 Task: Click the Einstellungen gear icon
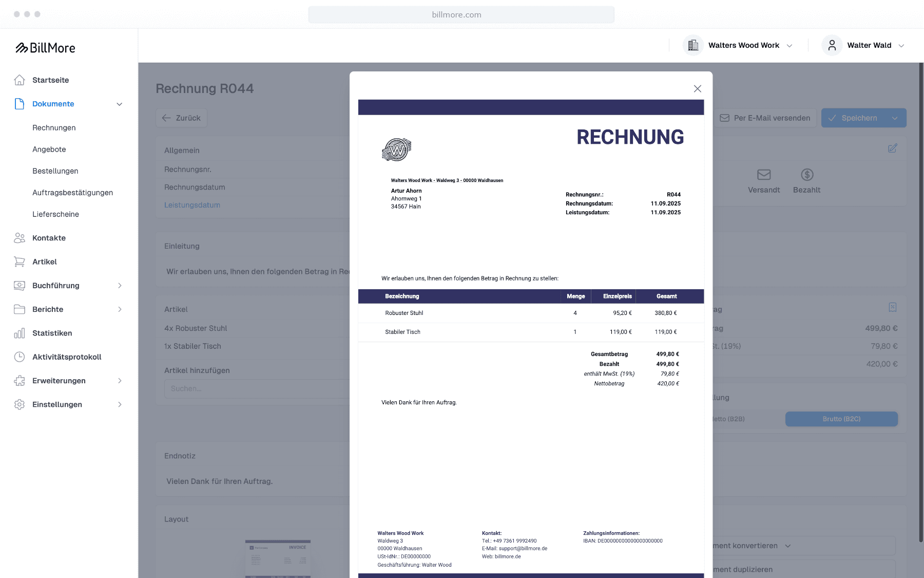tap(20, 404)
